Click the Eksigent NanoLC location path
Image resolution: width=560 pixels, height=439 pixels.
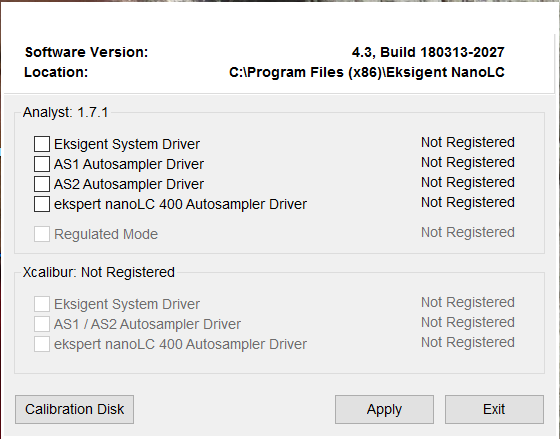367,73
